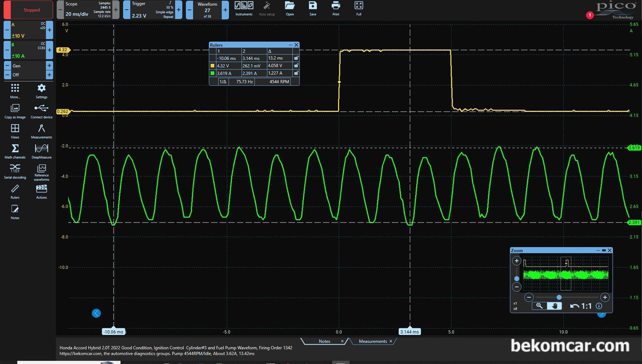The width and height of the screenshot is (642, 364).
Task: Decrease channel B range with minus
Action: pyautogui.click(x=7, y=50)
